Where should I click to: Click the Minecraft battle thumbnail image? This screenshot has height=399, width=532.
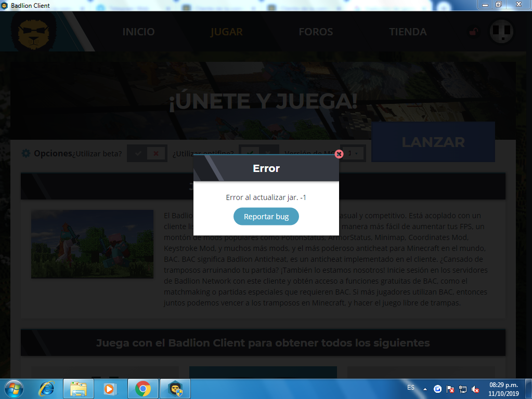[92, 244]
